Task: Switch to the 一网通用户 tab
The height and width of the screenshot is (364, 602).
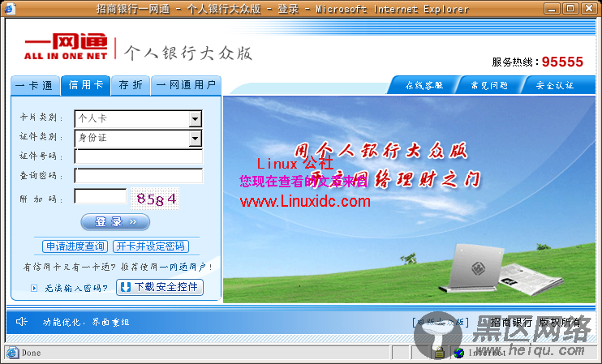Action: pyautogui.click(x=187, y=85)
